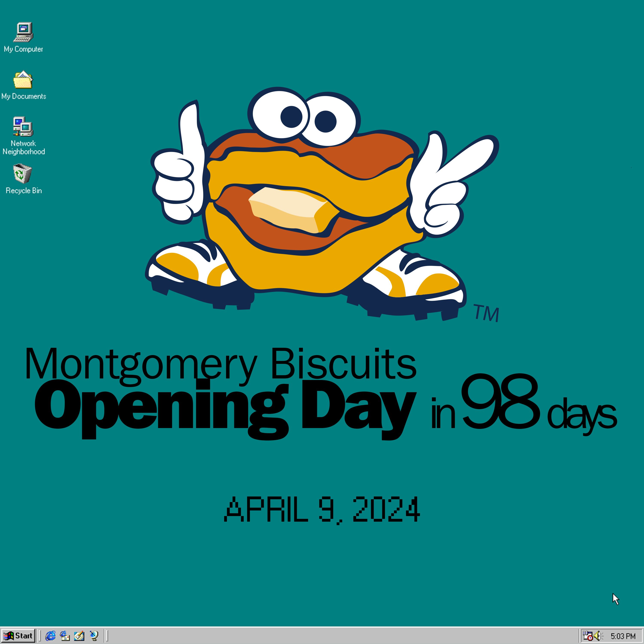
Task: Open the Start menu button
Action: tap(18, 636)
